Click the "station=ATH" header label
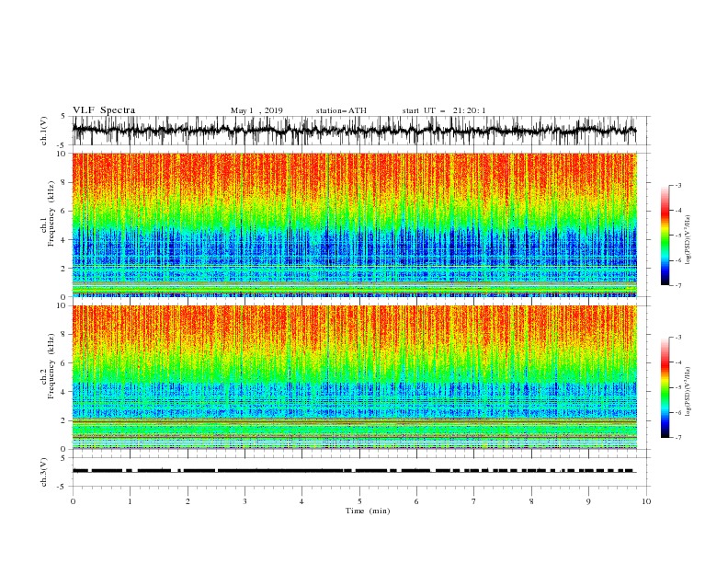The width and height of the screenshot is (728, 563). [x=341, y=110]
